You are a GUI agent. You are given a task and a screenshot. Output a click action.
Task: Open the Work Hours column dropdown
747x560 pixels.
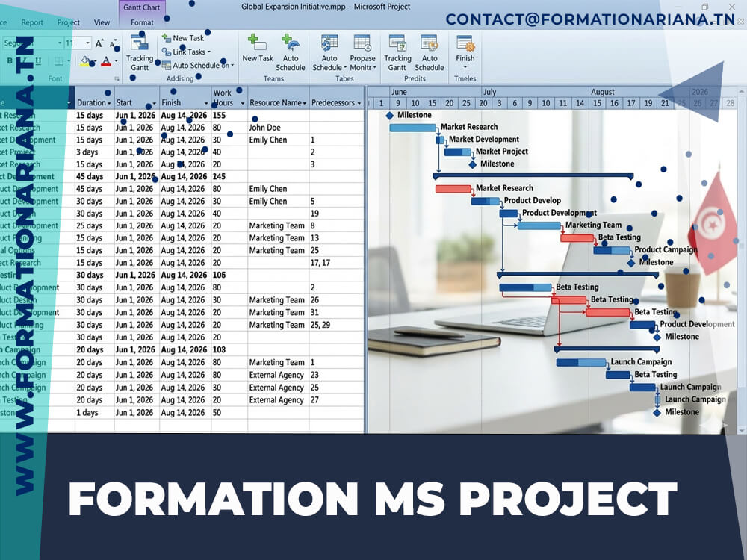pyautogui.click(x=243, y=103)
